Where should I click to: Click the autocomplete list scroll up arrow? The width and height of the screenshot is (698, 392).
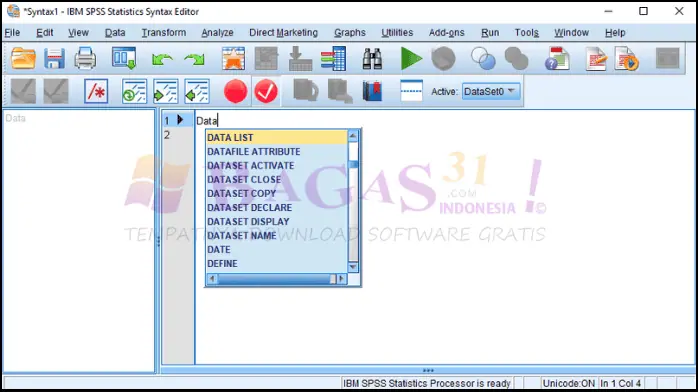pos(353,135)
